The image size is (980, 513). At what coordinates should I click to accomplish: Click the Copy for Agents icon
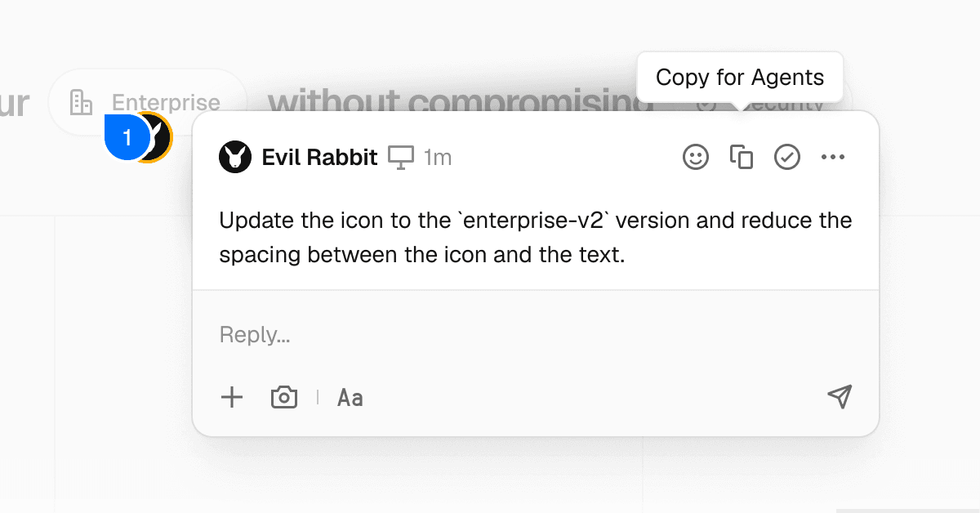[741, 157]
